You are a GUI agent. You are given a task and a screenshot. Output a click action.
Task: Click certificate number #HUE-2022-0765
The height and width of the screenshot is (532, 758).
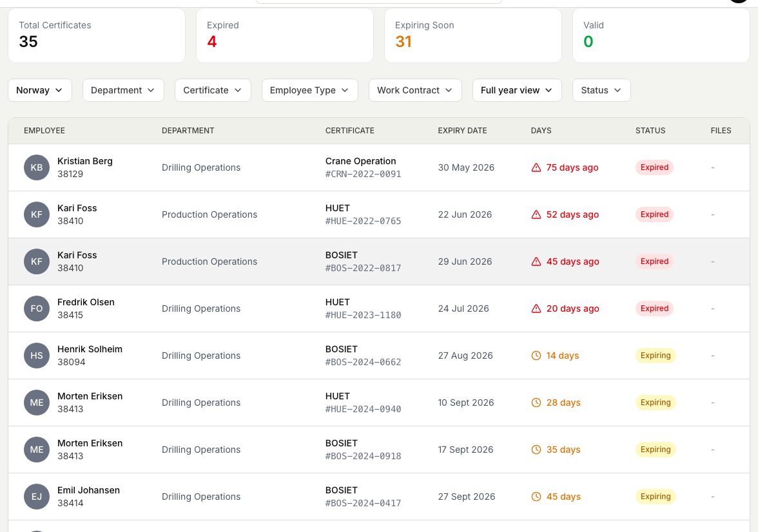tap(363, 221)
